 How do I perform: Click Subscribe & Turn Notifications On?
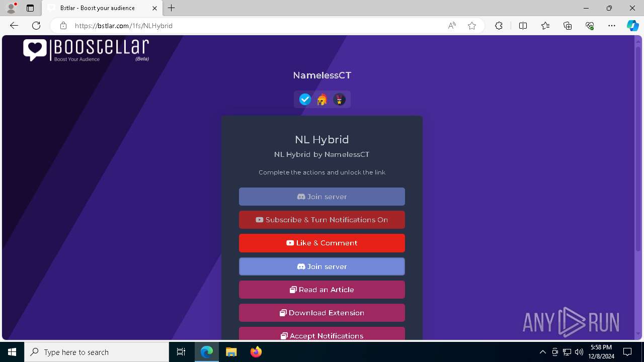[x=322, y=220]
